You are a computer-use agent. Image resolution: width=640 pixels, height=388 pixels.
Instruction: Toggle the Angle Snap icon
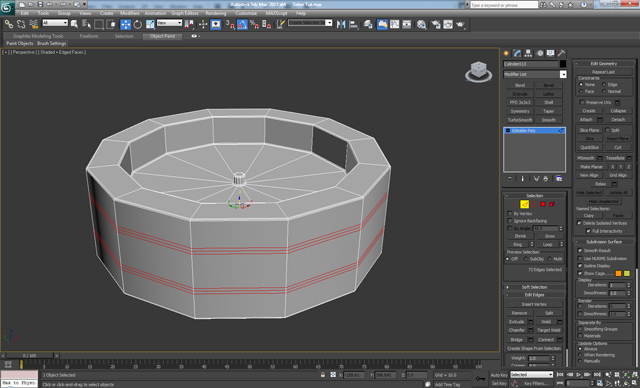click(242, 24)
